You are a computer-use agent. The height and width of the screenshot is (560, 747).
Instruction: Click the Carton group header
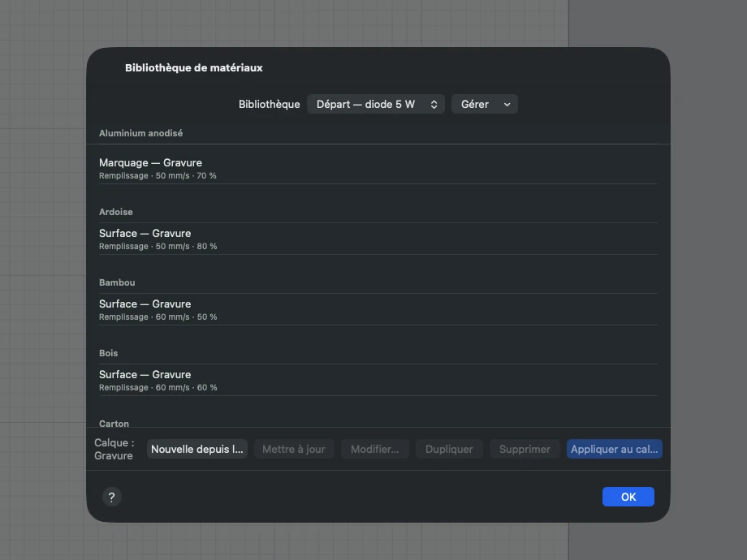[x=114, y=424]
